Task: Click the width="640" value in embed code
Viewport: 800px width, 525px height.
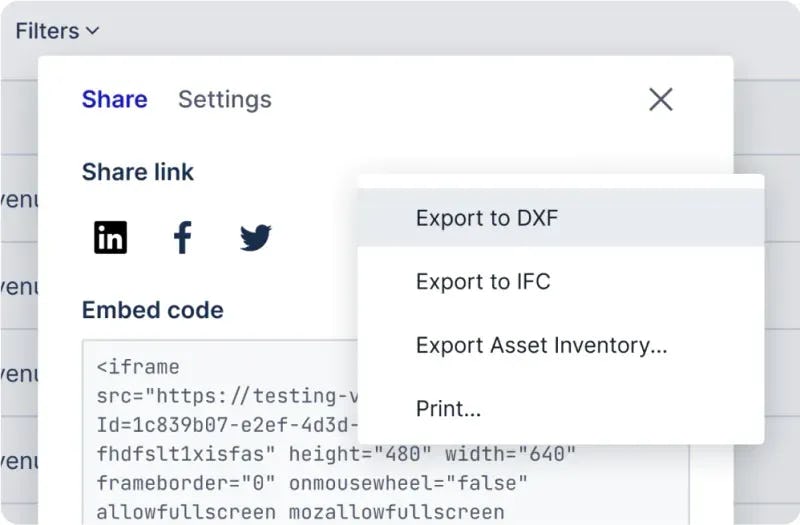Action: tap(510, 455)
